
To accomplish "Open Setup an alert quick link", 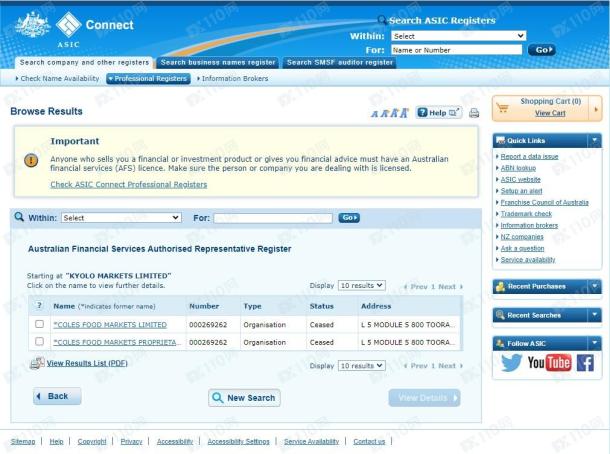I will [521, 191].
